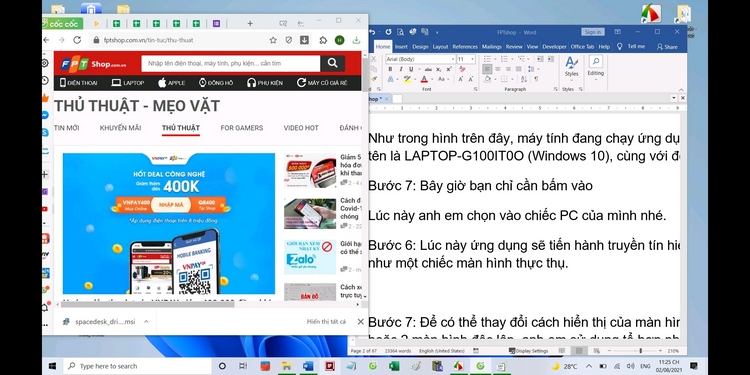Image resolution: width=750 pixels, height=375 pixels.
Task: Toggle Show paragraph marks in Word
Action: point(536,79)
